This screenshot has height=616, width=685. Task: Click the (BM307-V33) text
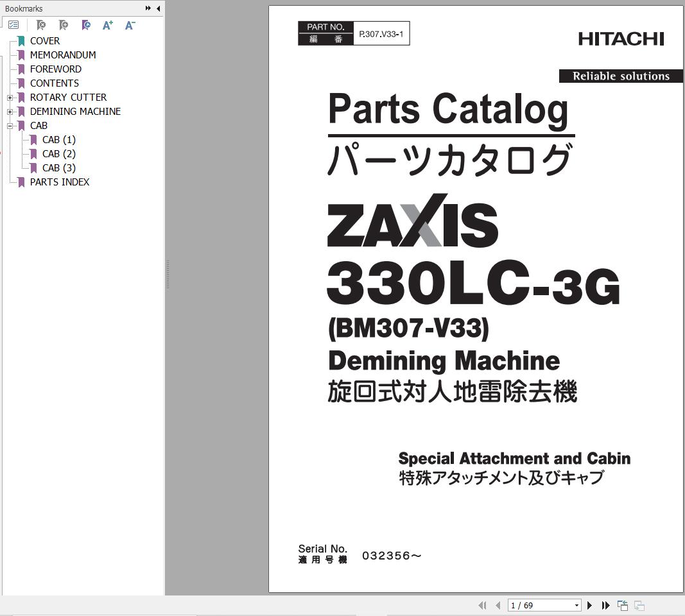click(408, 328)
